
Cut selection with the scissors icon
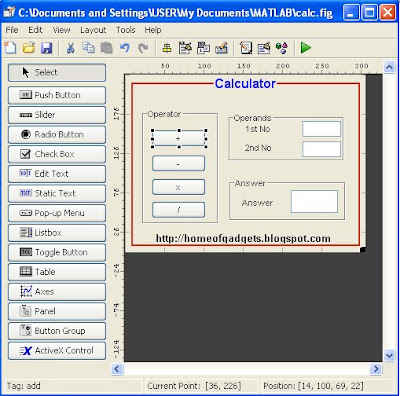(x=70, y=48)
